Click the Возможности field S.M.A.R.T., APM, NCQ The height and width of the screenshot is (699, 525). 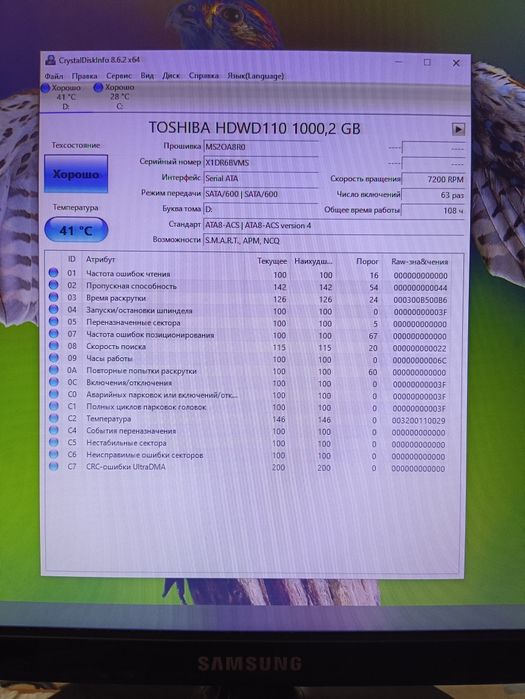point(333,241)
